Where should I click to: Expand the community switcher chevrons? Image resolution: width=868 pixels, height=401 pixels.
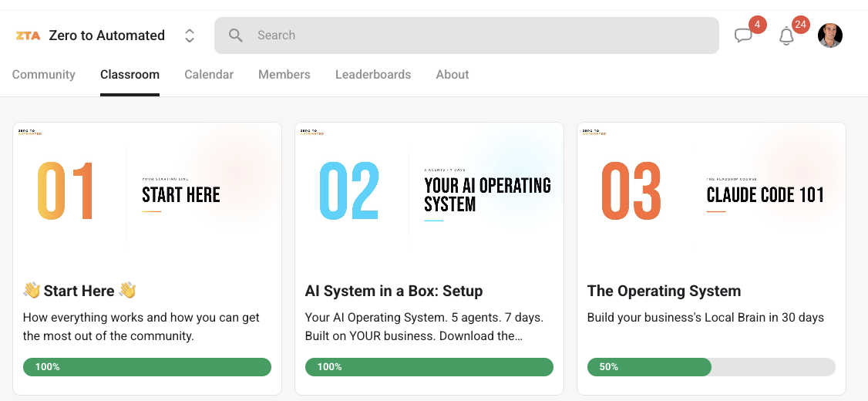[190, 35]
